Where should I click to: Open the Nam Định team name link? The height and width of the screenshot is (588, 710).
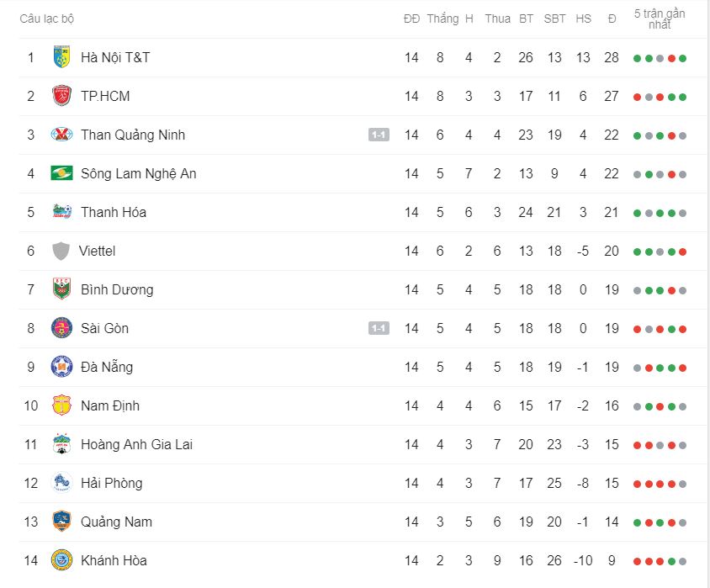tap(110, 406)
